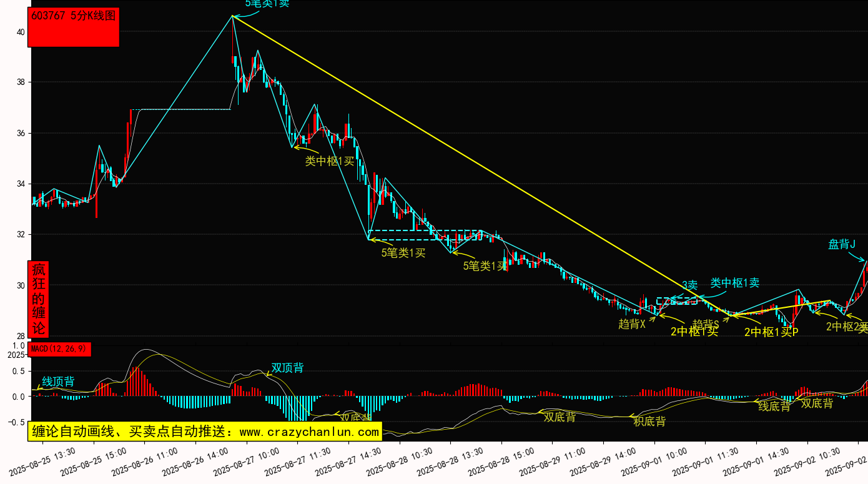Click the 趋背X divergence annotation
Viewport: 868px width, 484px height.
[631, 323]
